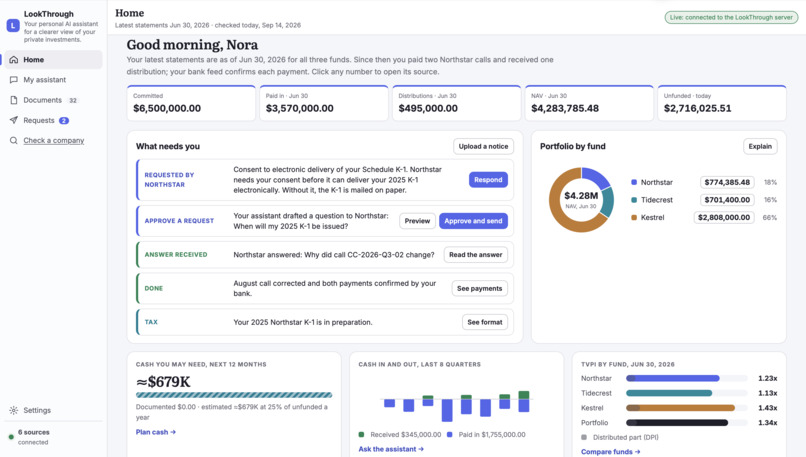Click the Paid in $3,570,000.00 value
Viewport: 806px width, 457px height.
[x=300, y=108]
